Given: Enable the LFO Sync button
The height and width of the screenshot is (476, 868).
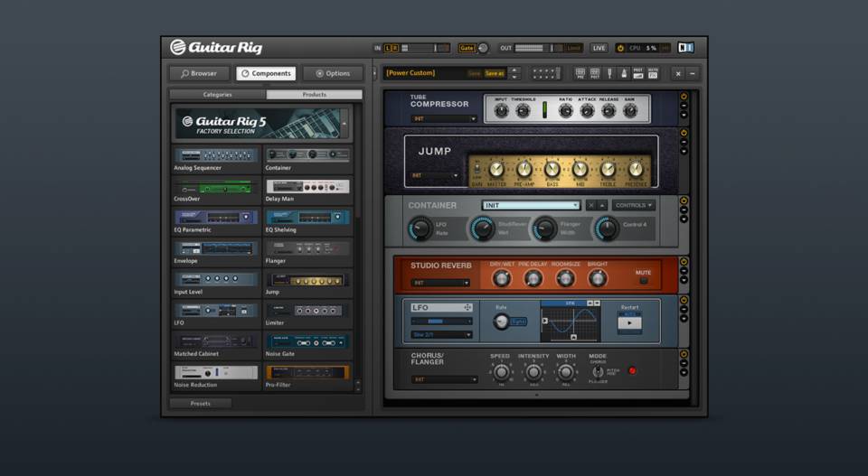Looking at the screenshot, I should [x=519, y=322].
